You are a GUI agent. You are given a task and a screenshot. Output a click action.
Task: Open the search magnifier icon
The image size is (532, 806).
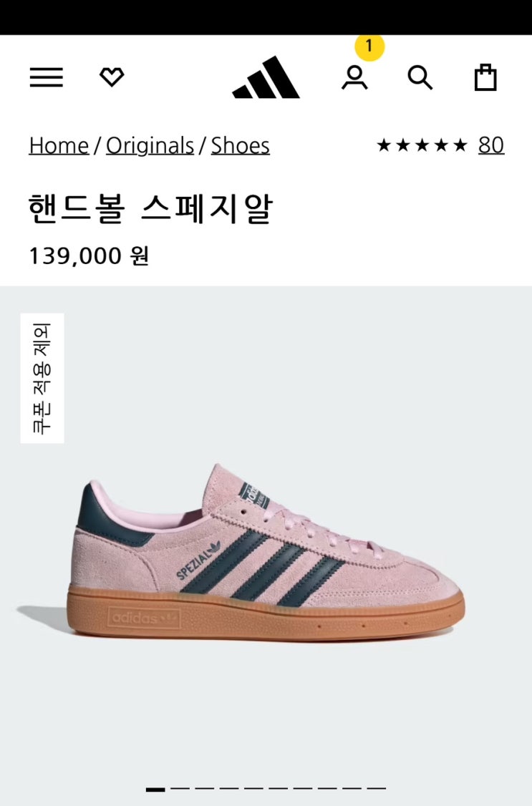(x=420, y=77)
